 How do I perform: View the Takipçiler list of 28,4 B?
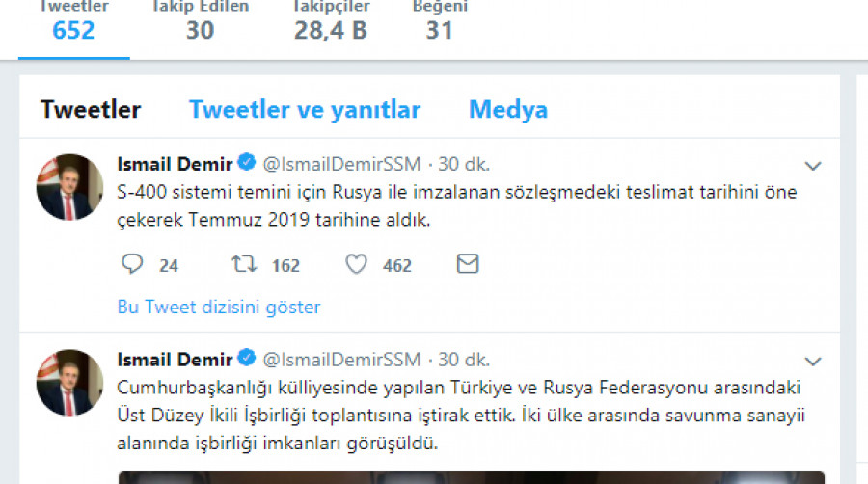click(x=331, y=21)
